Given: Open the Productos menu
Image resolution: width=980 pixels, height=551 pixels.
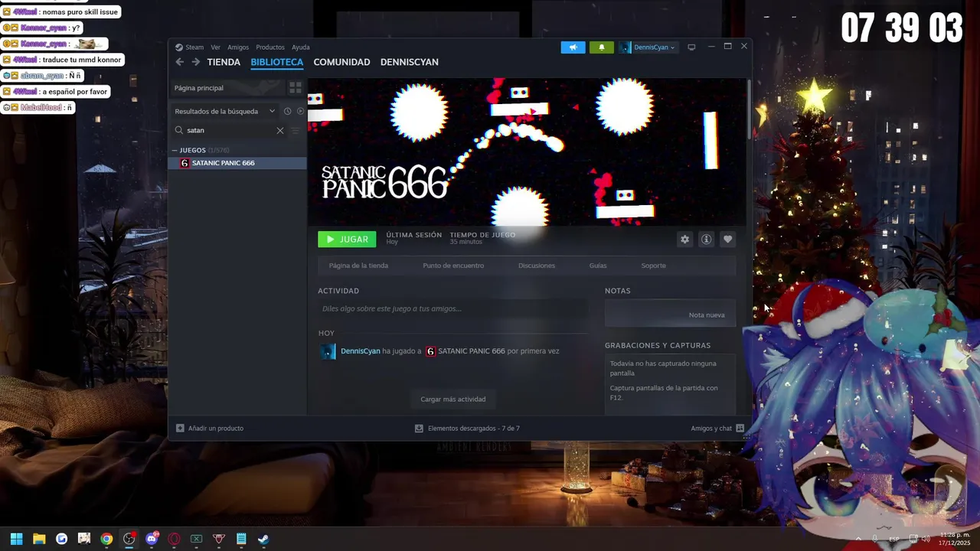Looking at the screenshot, I should pos(270,47).
